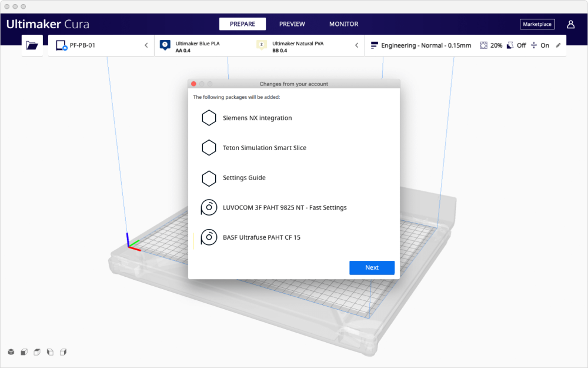588x368 pixels.
Task: Switch to front view icon
Action: click(24, 352)
